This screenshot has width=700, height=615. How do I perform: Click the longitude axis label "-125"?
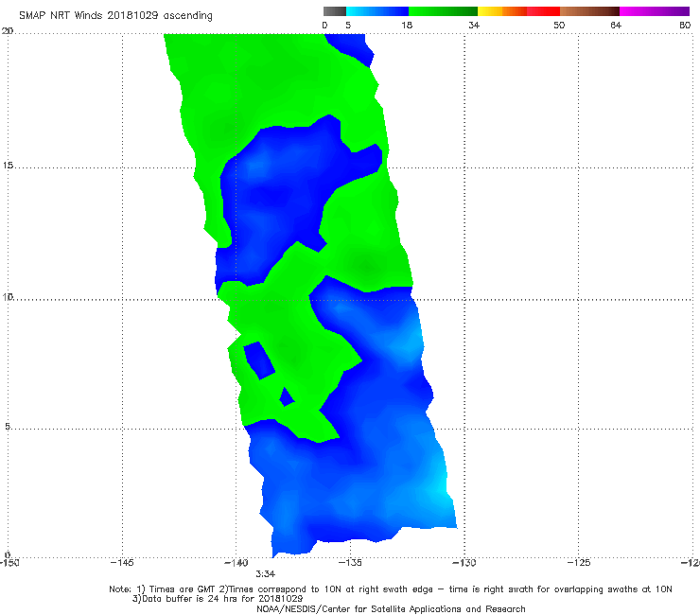click(x=579, y=563)
